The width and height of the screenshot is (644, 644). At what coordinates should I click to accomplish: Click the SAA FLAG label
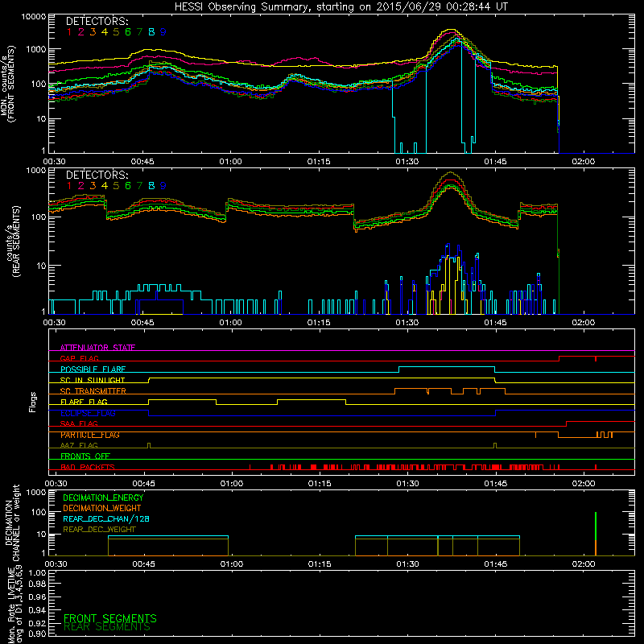[79, 423]
